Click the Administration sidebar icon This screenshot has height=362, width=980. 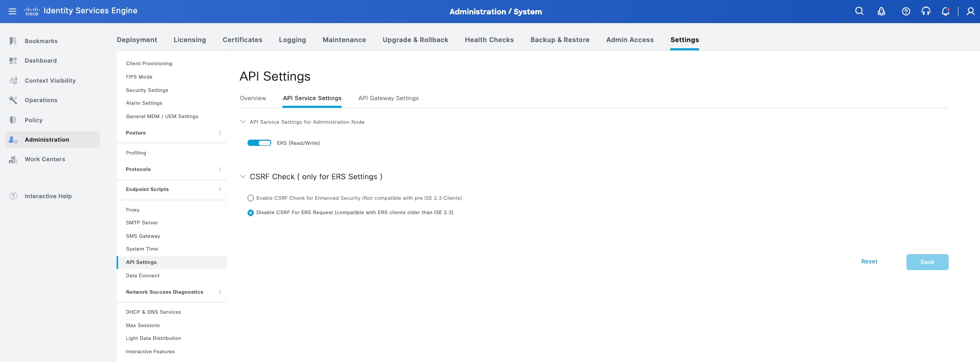pos(13,140)
